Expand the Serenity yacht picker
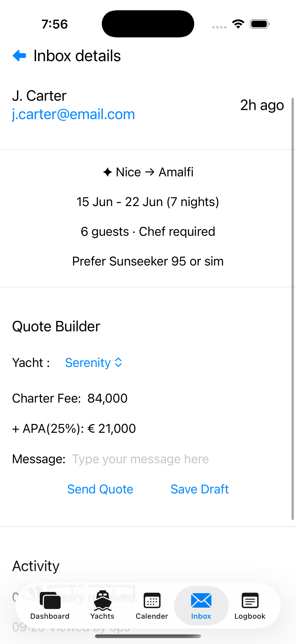This screenshot has height=644, width=296. coord(94,363)
